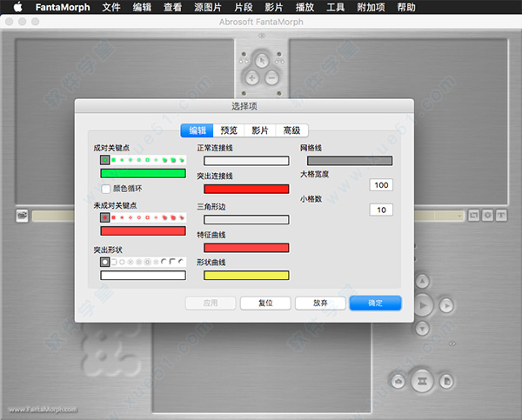The height and width of the screenshot is (420, 522).
Task: Click the film strip export movie button
Action: pos(422,381)
